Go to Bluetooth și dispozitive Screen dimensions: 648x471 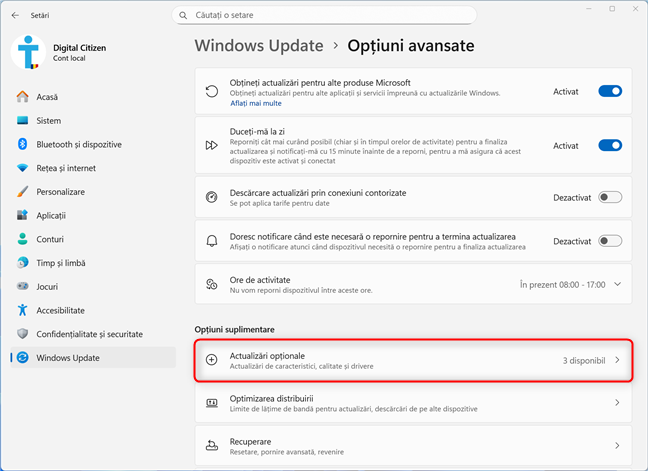(x=93, y=144)
